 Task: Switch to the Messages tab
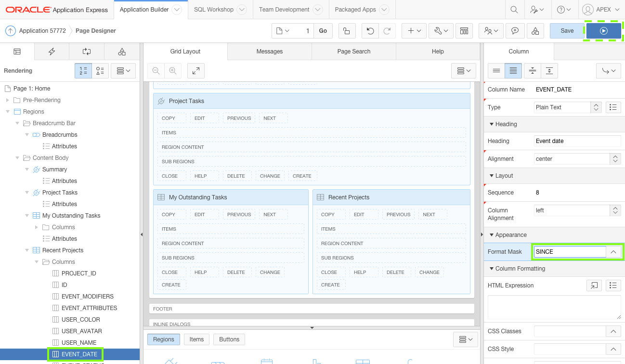pos(269,51)
